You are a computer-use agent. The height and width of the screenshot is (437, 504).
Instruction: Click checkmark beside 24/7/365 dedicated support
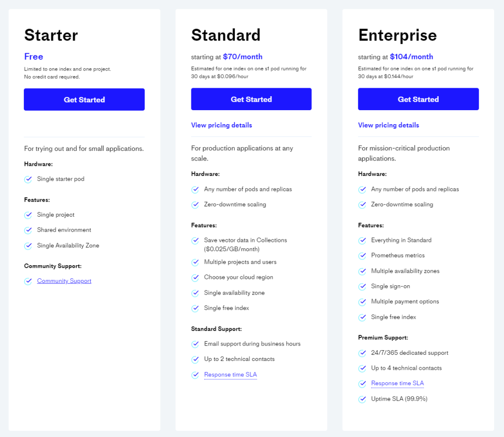(362, 353)
